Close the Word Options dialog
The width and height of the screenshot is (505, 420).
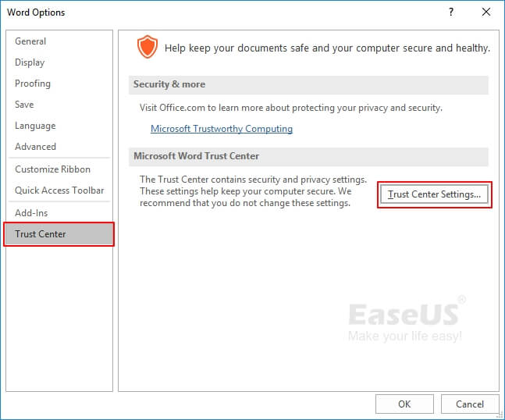[x=485, y=12]
